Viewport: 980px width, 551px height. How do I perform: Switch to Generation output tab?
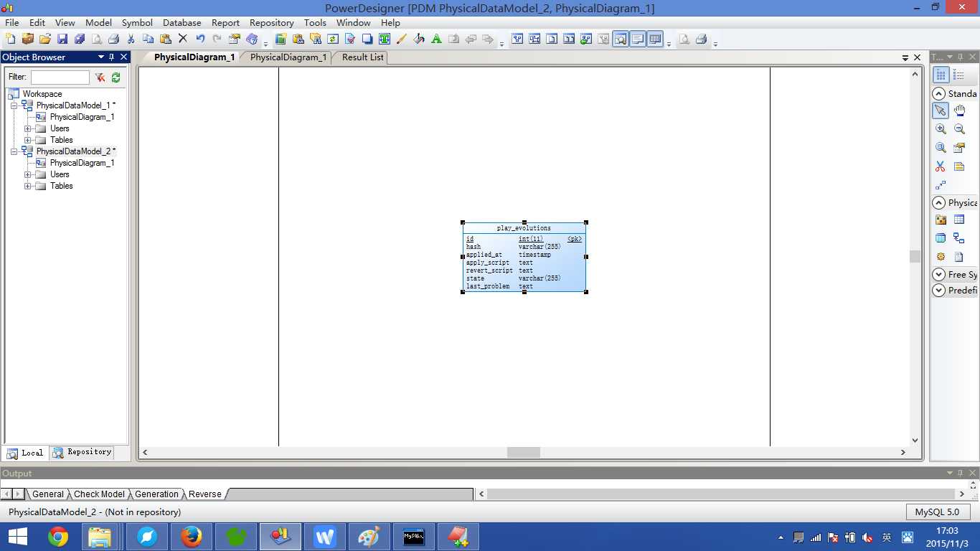tap(156, 494)
